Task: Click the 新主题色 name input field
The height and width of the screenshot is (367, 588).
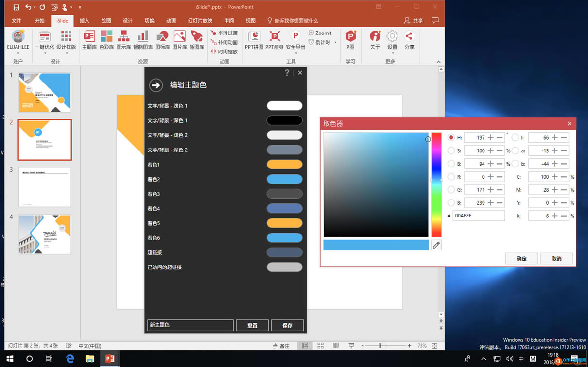Action: coord(190,325)
